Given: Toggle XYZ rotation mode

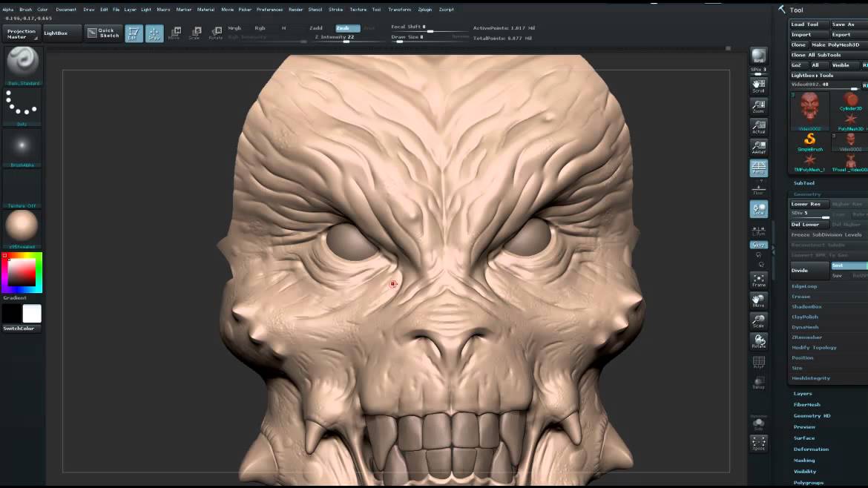Looking at the screenshot, I should point(758,245).
